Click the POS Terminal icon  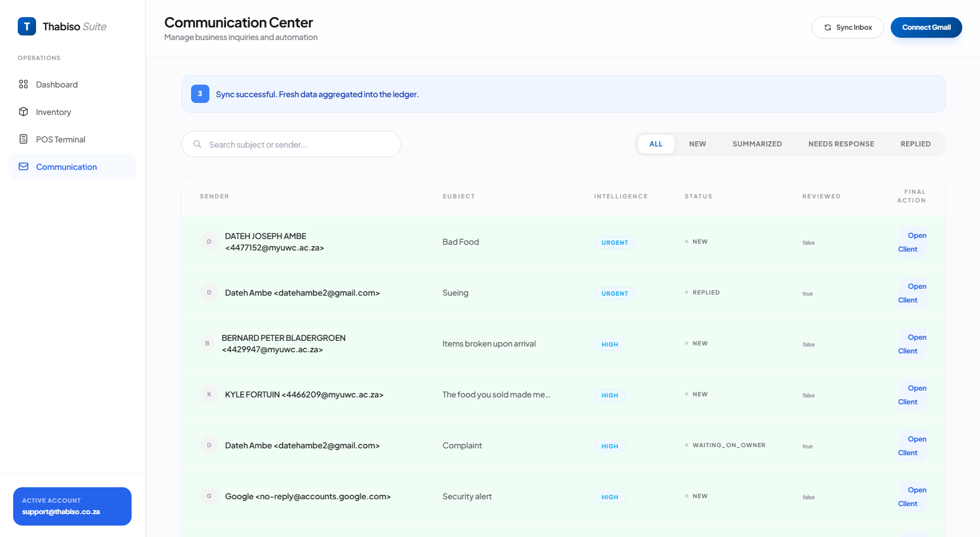(x=23, y=139)
